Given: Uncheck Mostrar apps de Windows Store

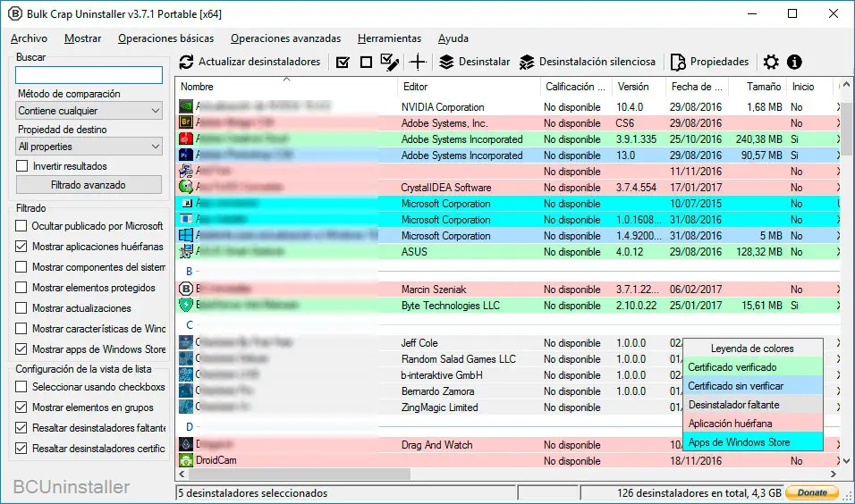Looking at the screenshot, I should 21,349.
